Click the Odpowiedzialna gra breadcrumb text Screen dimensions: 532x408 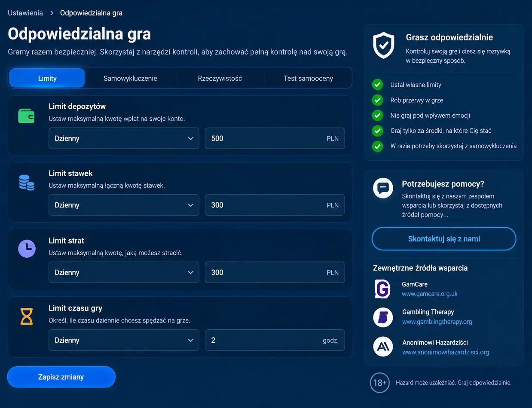[91, 13]
